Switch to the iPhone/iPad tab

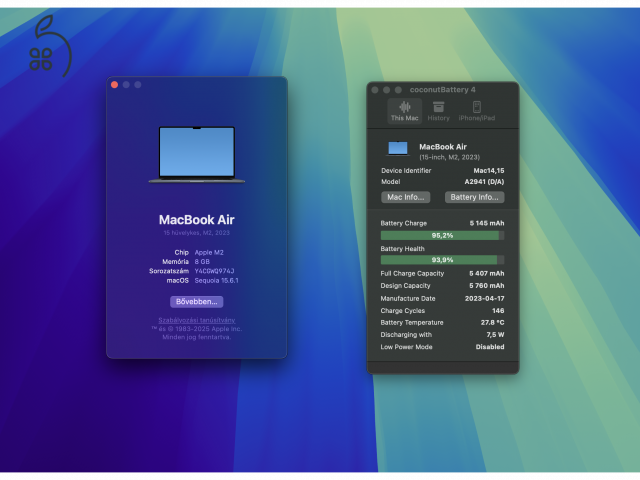[476, 111]
